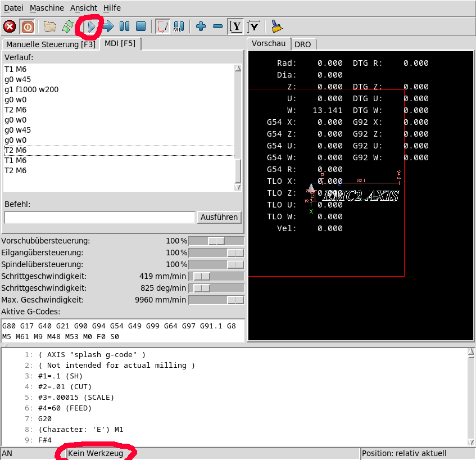Toggle optional pause M1
Viewport: 476px width, 460px height.
click(x=179, y=27)
